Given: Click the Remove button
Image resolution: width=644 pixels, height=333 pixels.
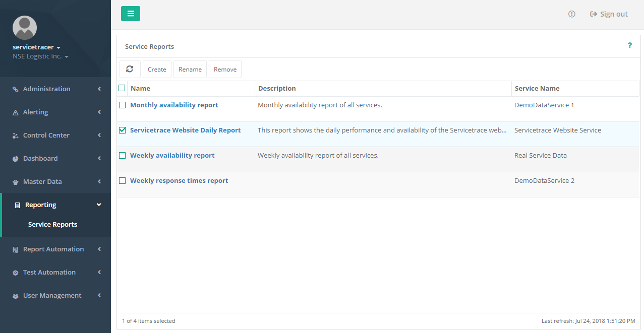Looking at the screenshot, I should point(225,70).
